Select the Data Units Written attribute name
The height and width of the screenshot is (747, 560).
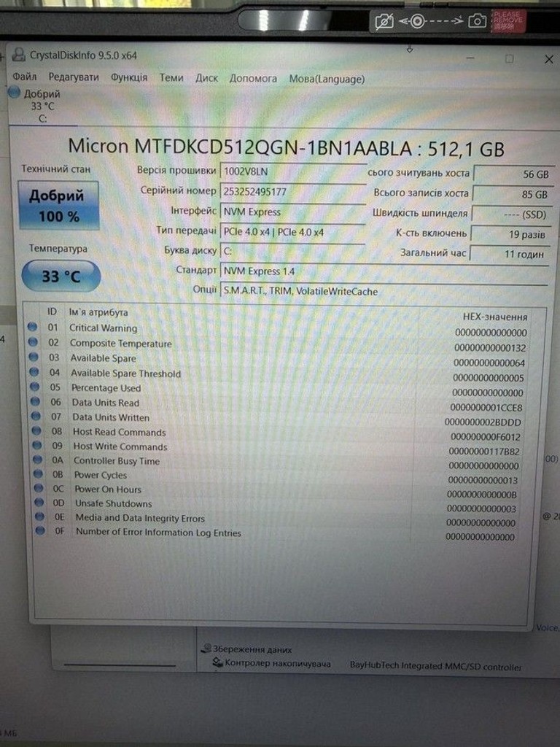pyautogui.click(x=111, y=417)
